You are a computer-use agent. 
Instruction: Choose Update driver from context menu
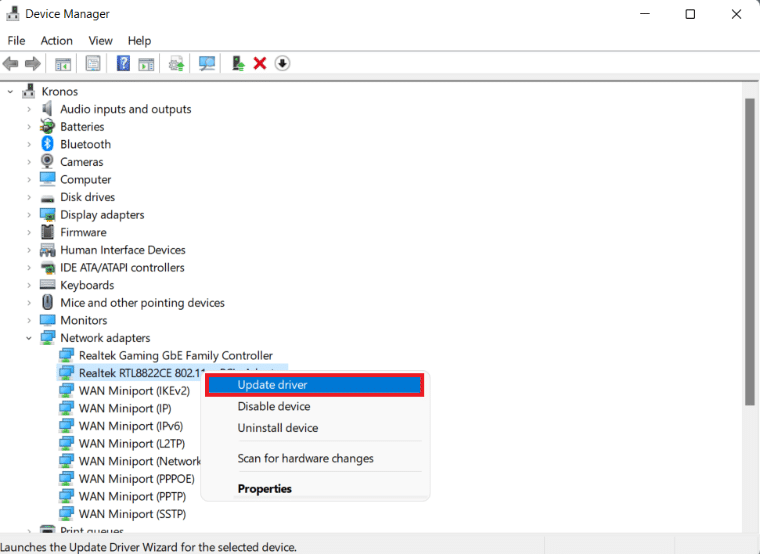[272, 385]
